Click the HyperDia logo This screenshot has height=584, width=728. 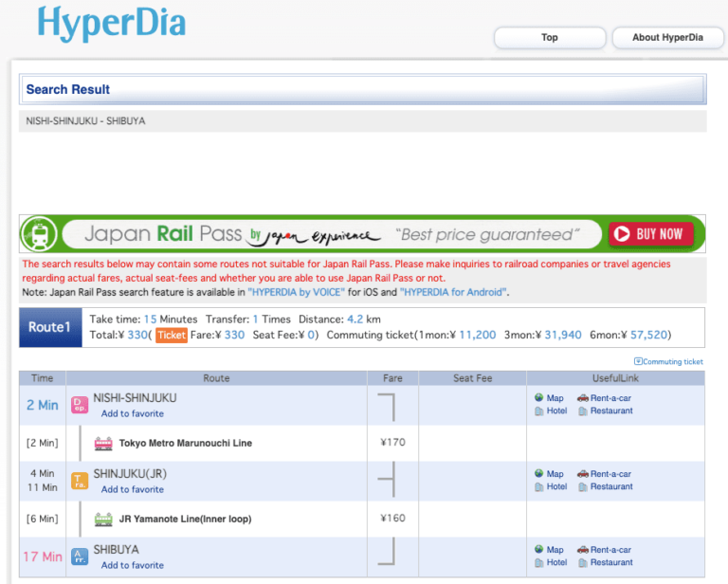click(112, 24)
